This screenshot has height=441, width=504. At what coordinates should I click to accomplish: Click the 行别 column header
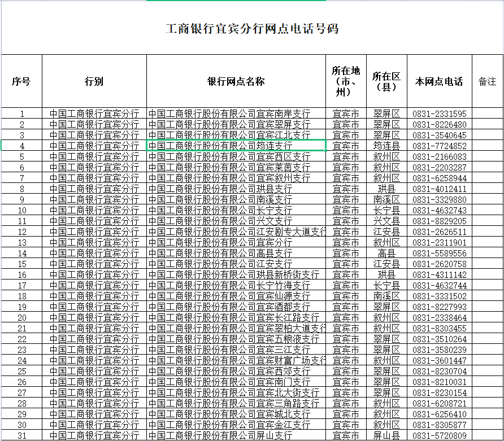94,81
